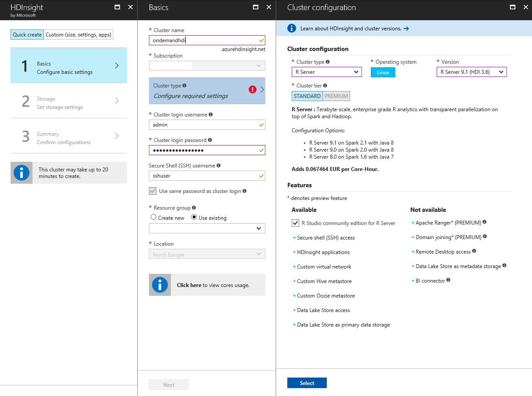Click the arrow icon after Learn about HDInsight
Viewport: 532px width, 396px height.
[406, 29]
